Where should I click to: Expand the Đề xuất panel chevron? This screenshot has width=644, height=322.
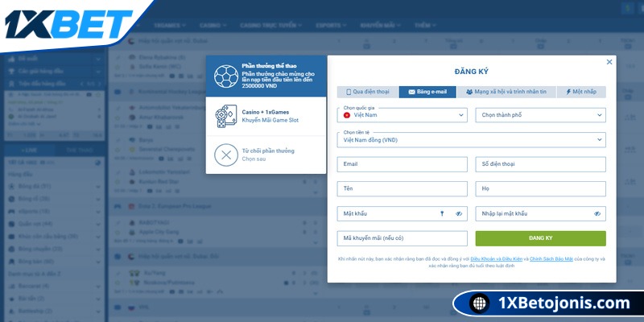point(97,60)
